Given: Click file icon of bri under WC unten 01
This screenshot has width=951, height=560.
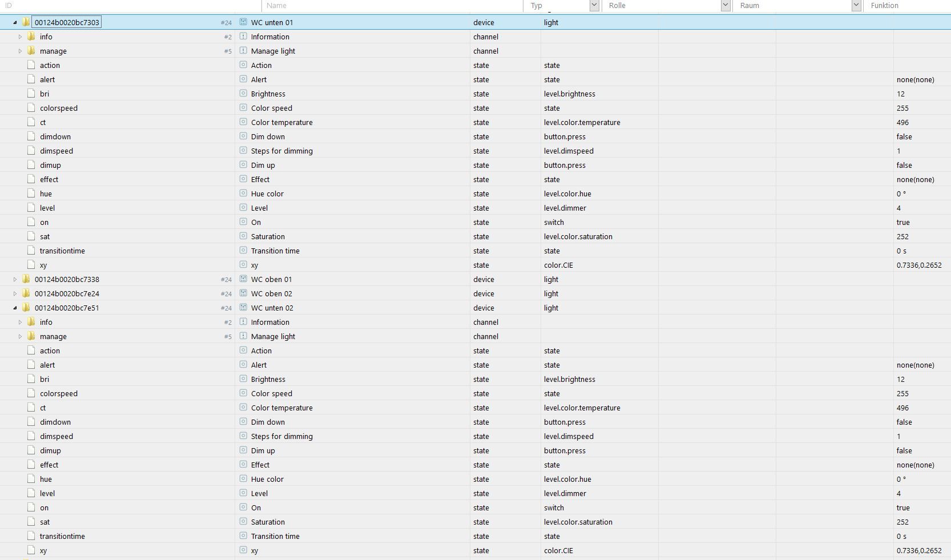Looking at the screenshot, I should click(x=31, y=94).
